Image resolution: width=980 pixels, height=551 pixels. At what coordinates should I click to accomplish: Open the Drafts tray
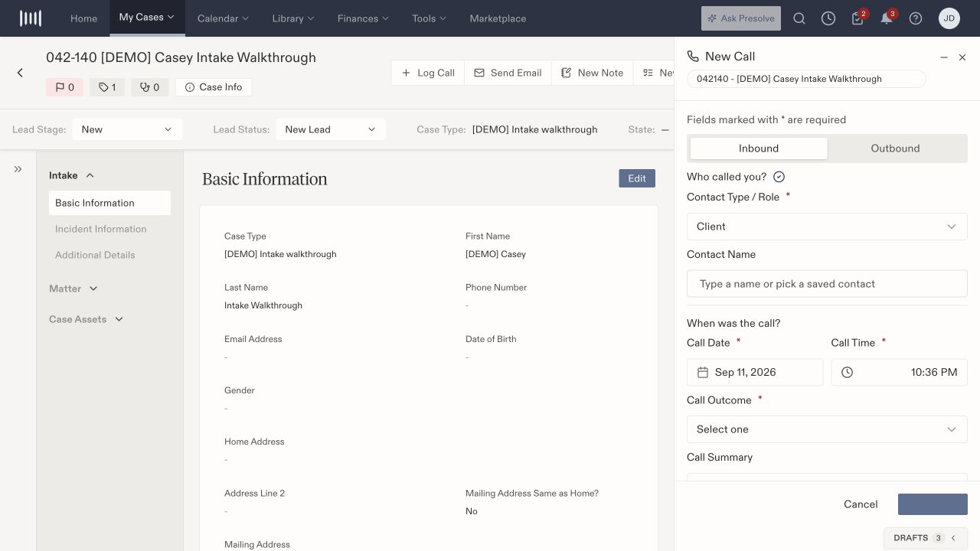coord(926,538)
